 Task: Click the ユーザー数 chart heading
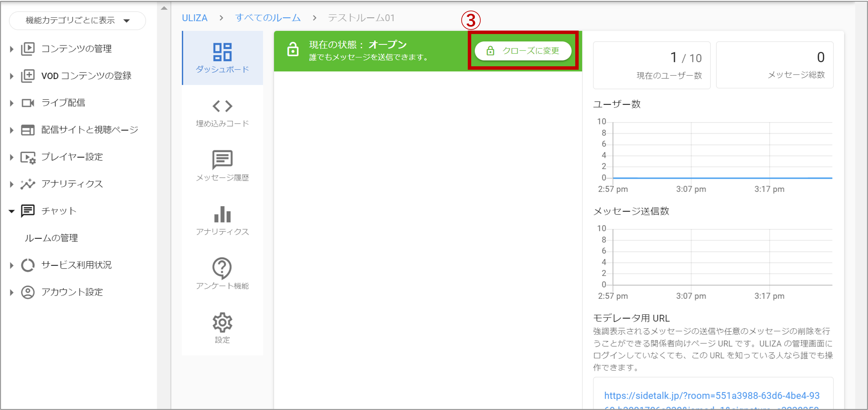[617, 104]
